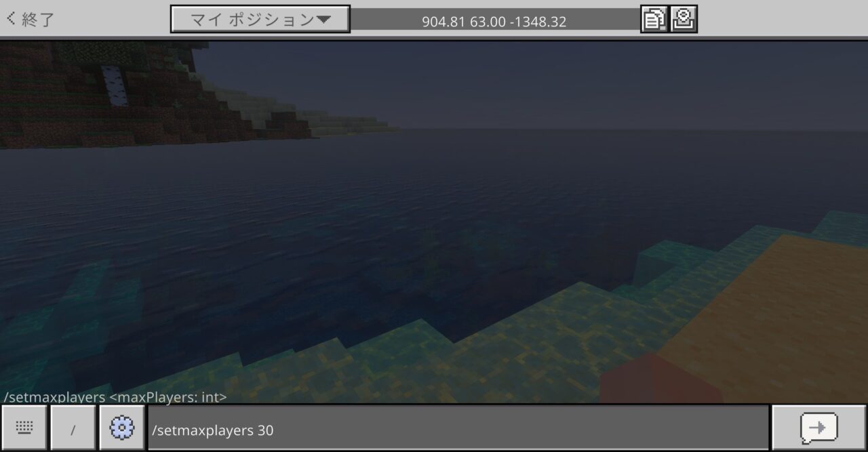The height and width of the screenshot is (452, 868).
Task: Copy coordinates with the clipboard icon
Action: pyautogui.click(x=654, y=20)
